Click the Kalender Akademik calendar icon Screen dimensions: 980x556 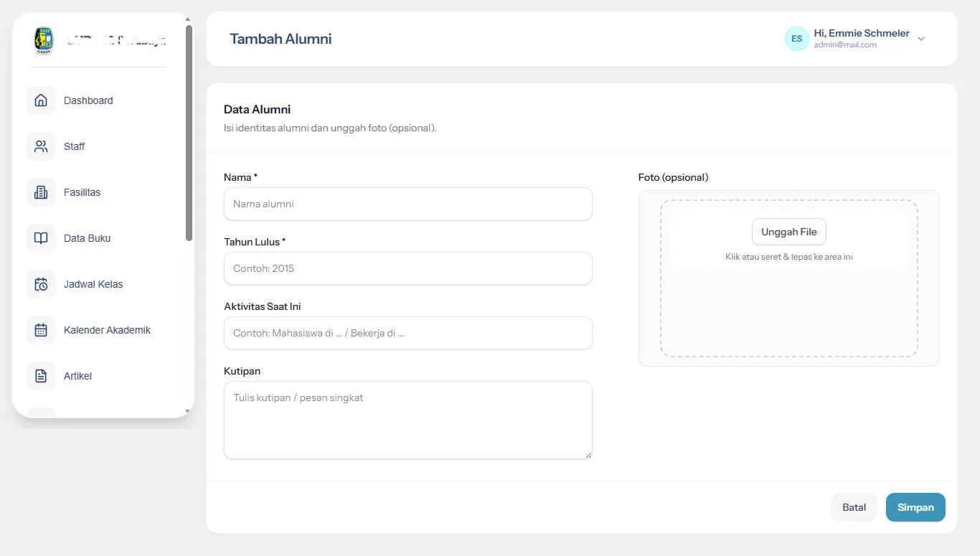pos(41,330)
